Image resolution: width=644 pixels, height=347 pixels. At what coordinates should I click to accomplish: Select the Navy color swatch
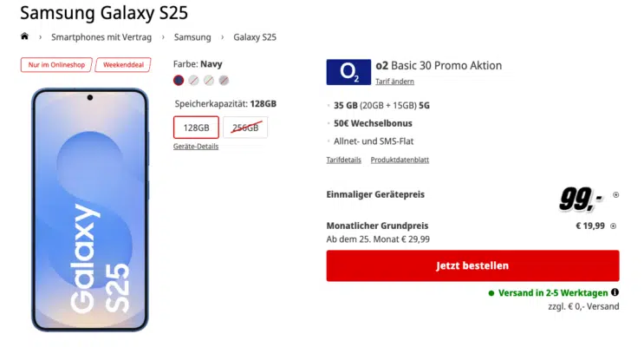(x=179, y=80)
